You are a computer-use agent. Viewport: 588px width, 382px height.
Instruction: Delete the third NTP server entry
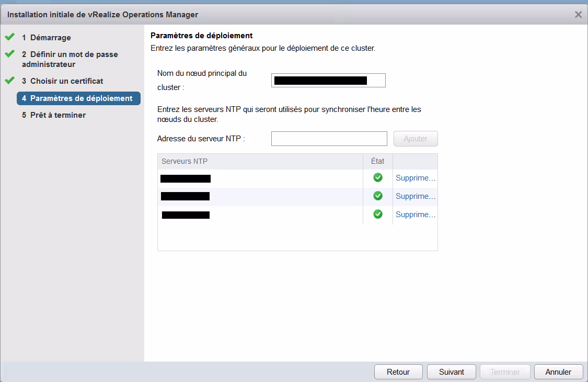coord(415,215)
